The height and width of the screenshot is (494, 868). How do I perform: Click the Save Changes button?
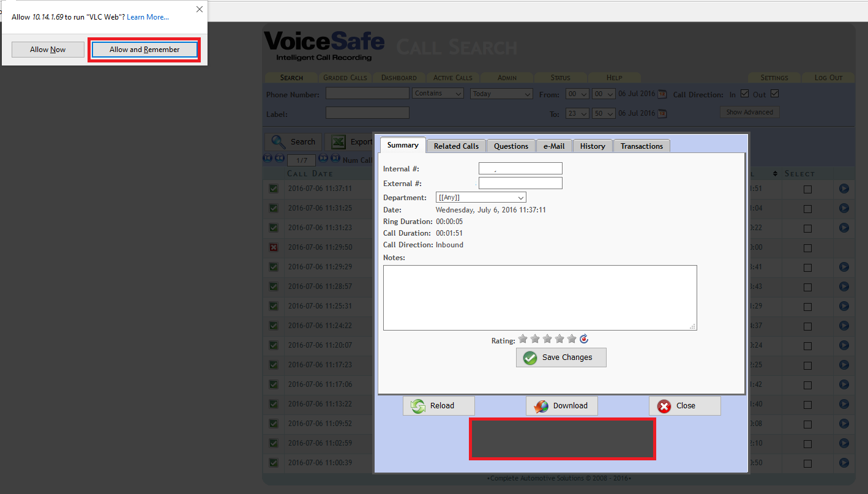tap(561, 357)
